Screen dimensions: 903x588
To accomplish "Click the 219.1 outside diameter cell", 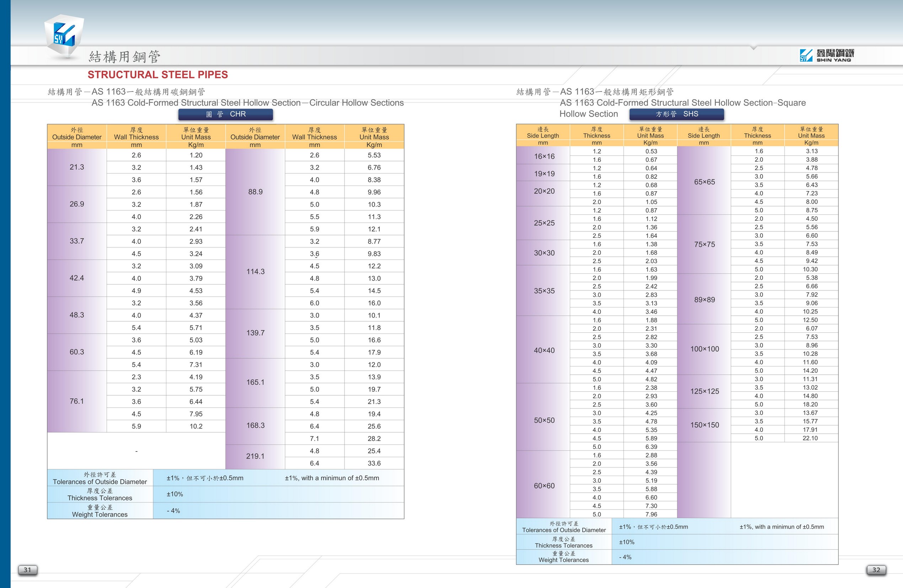I will [255, 456].
